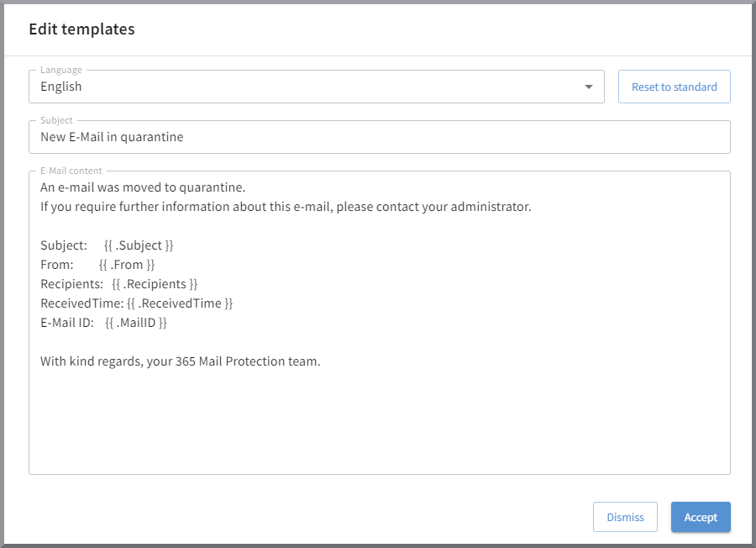Click the '{{ .Recipients }}' placeholder text

tap(155, 284)
